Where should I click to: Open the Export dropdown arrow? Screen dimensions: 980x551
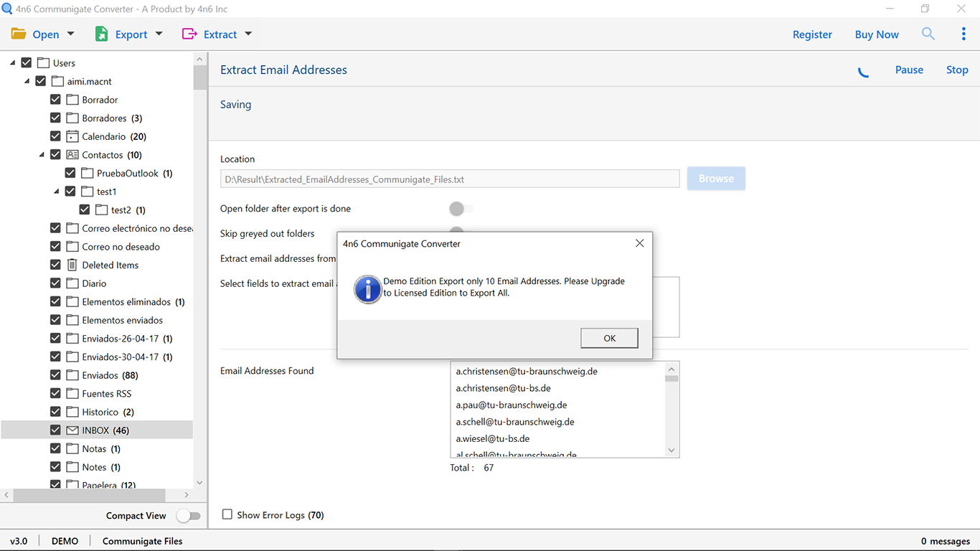coord(159,34)
